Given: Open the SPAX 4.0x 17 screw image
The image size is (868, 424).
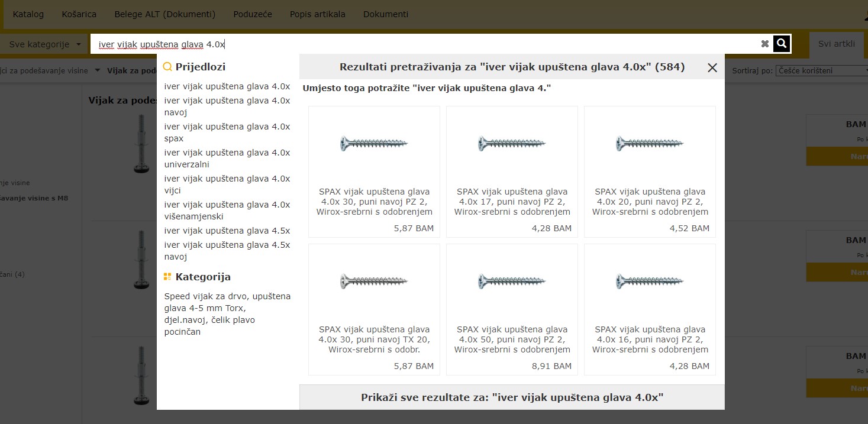Looking at the screenshot, I should coord(512,143).
